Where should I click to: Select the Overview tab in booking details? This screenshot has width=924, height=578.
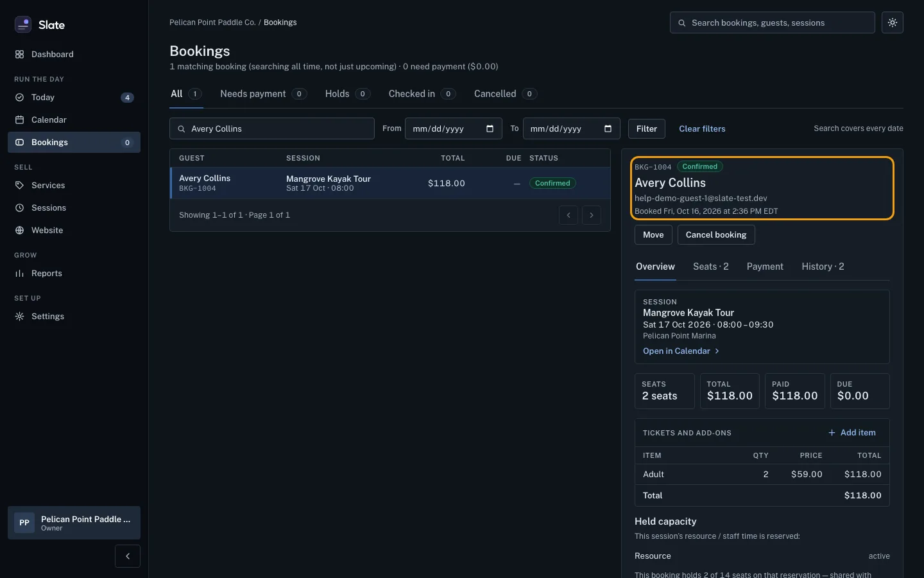tap(655, 267)
